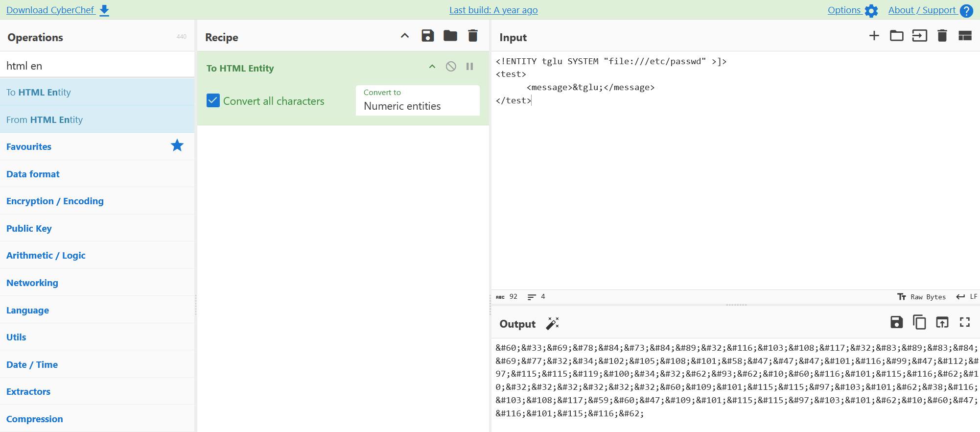The image size is (980, 432).
Task: Open the Convert to dropdown
Action: pos(418,100)
